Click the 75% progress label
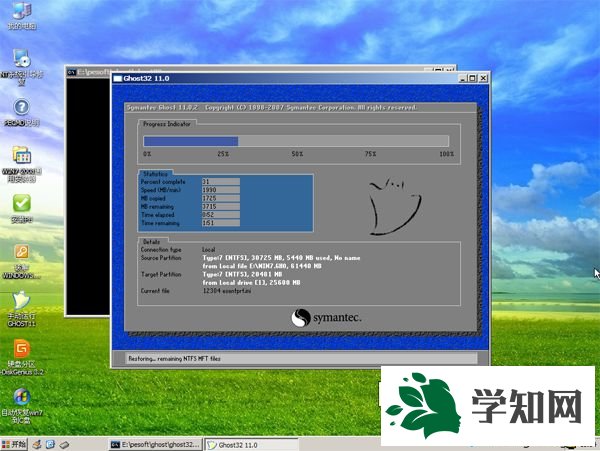This screenshot has width=600, height=451. pos(370,154)
